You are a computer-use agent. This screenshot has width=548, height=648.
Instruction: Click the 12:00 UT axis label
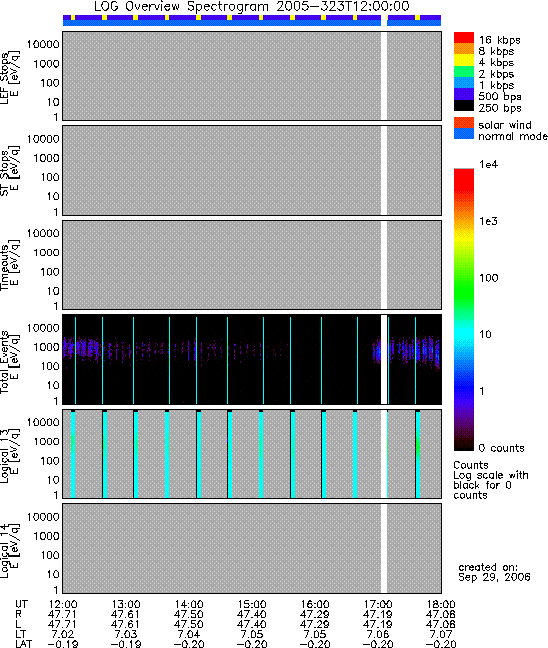pyautogui.click(x=63, y=605)
